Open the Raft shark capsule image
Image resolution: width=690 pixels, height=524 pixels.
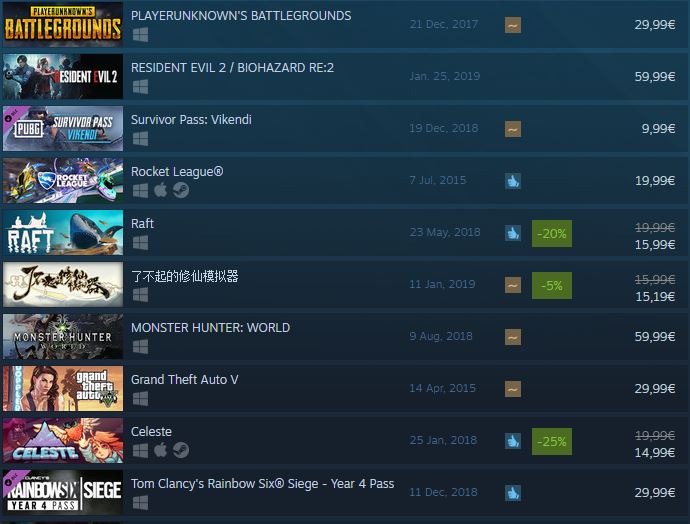[63, 232]
